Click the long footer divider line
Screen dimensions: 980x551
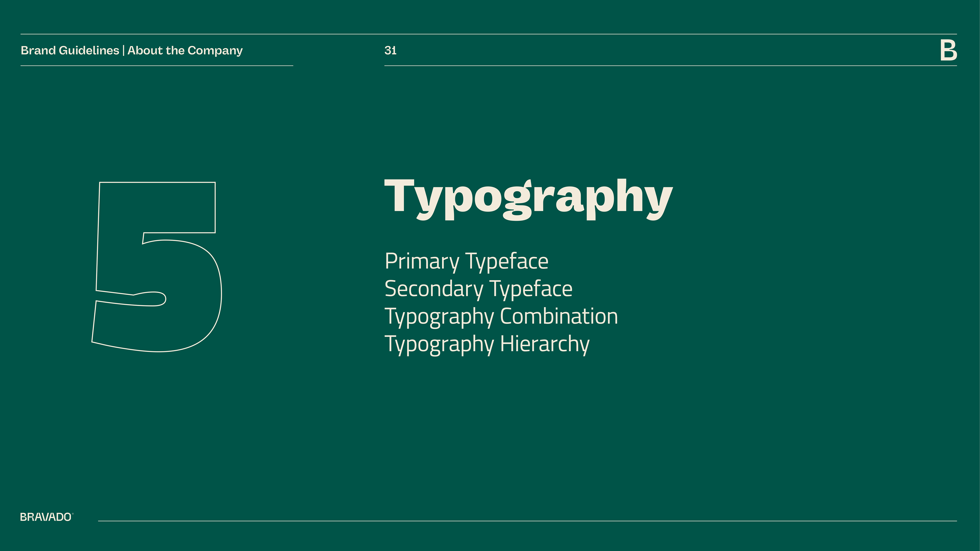pos(527,521)
